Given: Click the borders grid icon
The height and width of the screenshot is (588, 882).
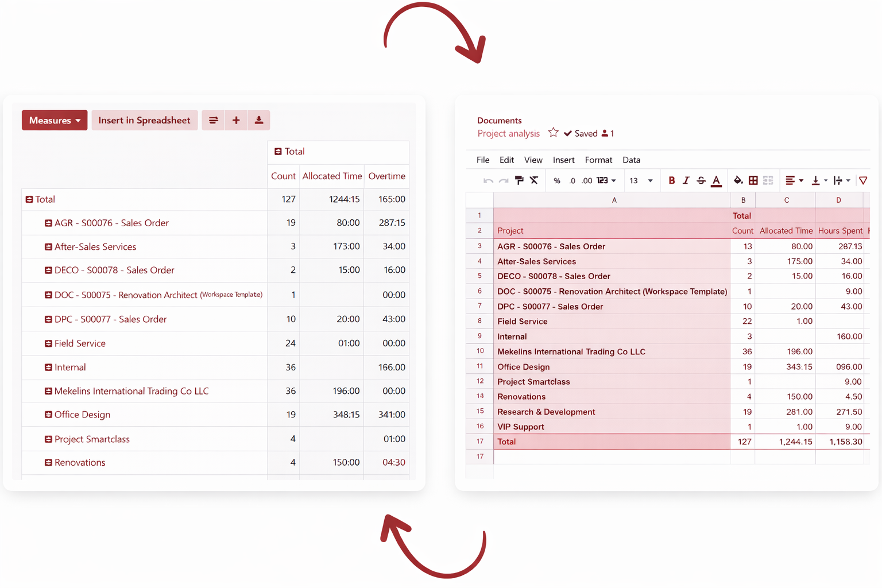Looking at the screenshot, I should [x=753, y=180].
